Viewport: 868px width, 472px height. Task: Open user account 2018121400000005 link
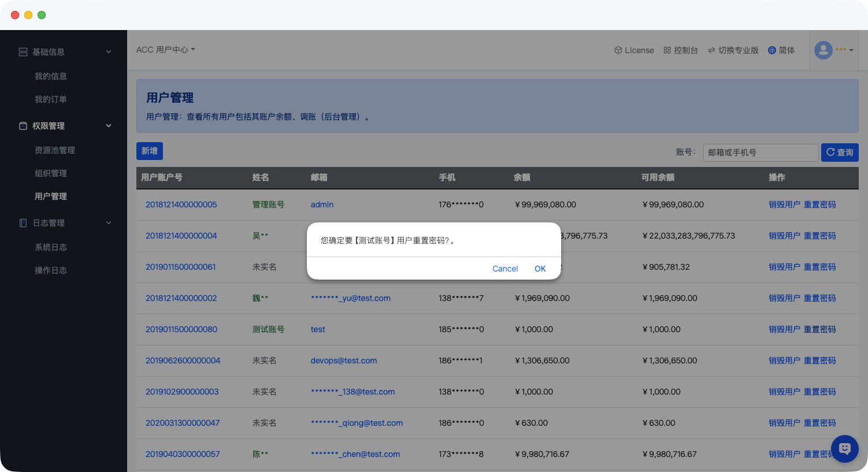[181, 205]
